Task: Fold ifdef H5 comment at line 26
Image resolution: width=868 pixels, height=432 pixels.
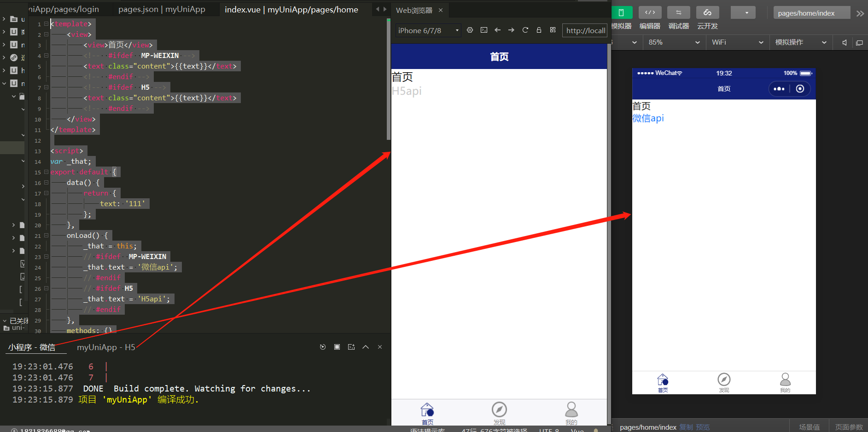Action: pos(46,288)
